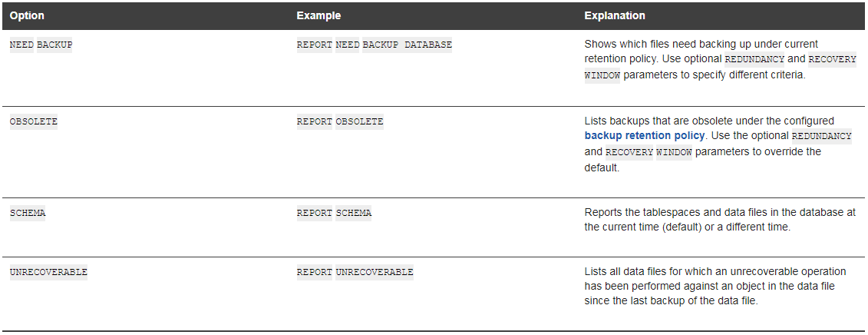Click REPORT NEED BACKUP DATABASE example code
868x335 pixels.
click(x=375, y=45)
